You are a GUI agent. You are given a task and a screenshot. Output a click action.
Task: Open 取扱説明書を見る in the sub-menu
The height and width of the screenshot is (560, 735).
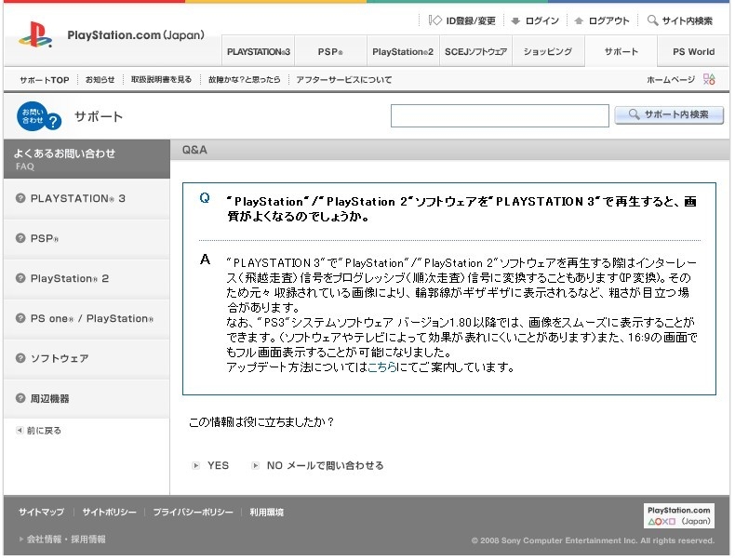[x=161, y=80]
